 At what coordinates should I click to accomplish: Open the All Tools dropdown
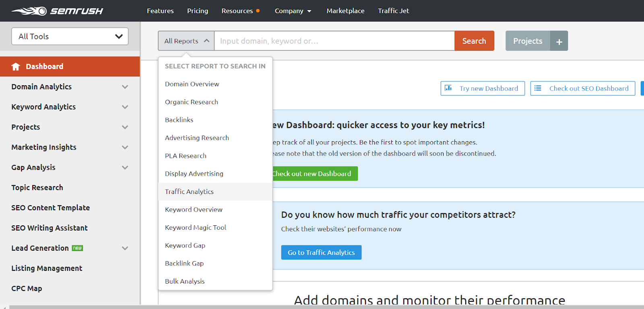[x=70, y=36]
